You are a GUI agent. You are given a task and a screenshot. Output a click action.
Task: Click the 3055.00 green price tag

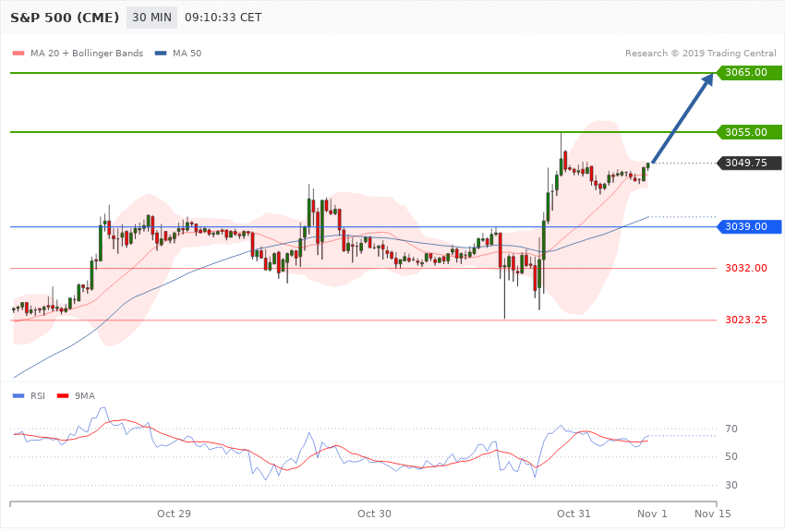[748, 132]
